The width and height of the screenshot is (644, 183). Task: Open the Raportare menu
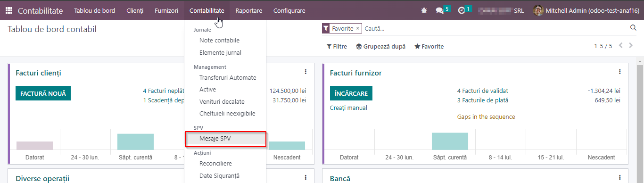249,10
